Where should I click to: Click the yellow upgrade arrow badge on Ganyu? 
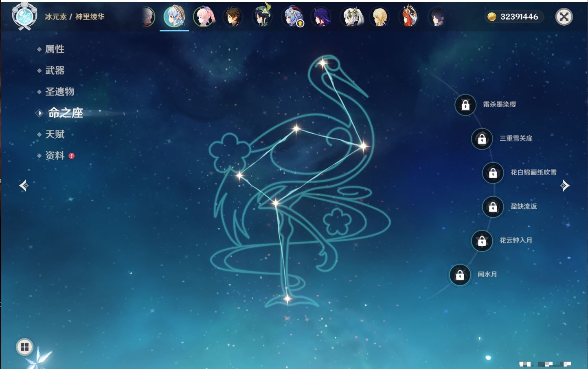click(x=300, y=24)
